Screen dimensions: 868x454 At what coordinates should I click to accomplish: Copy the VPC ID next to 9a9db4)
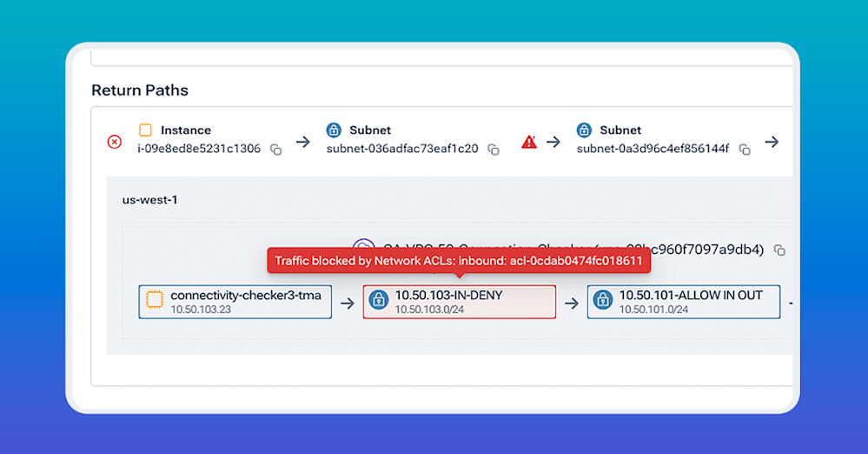click(779, 250)
